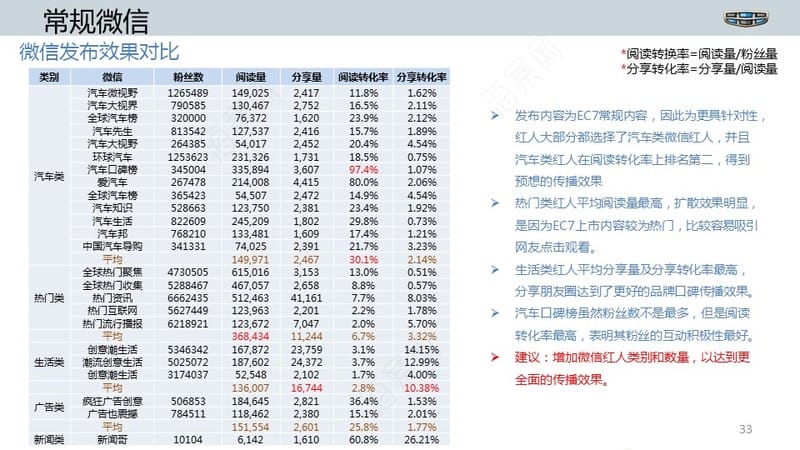Select the 热门类 category cell
The width and height of the screenshot is (800, 450).
tap(49, 298)
